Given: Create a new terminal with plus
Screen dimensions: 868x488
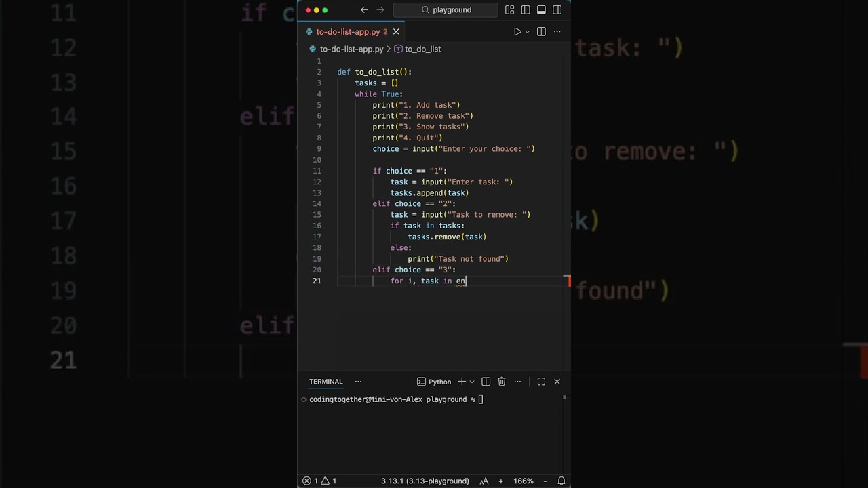Looking at the screenshot, I should point(462,382).
